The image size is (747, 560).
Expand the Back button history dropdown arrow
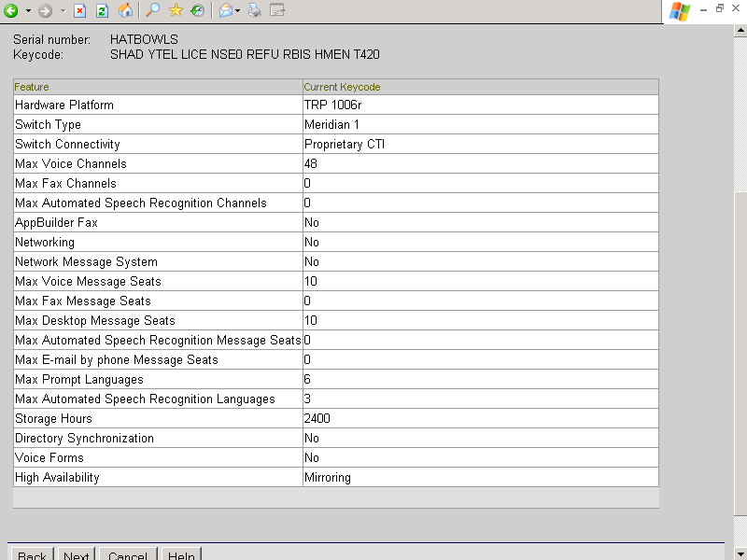28,10
